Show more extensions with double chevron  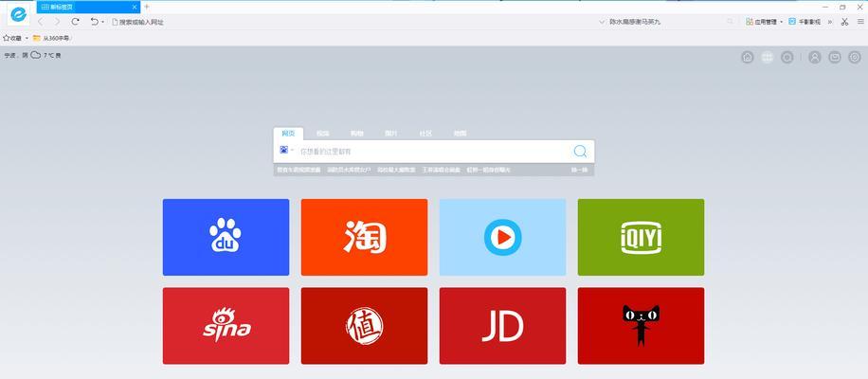tap(830, 22)
